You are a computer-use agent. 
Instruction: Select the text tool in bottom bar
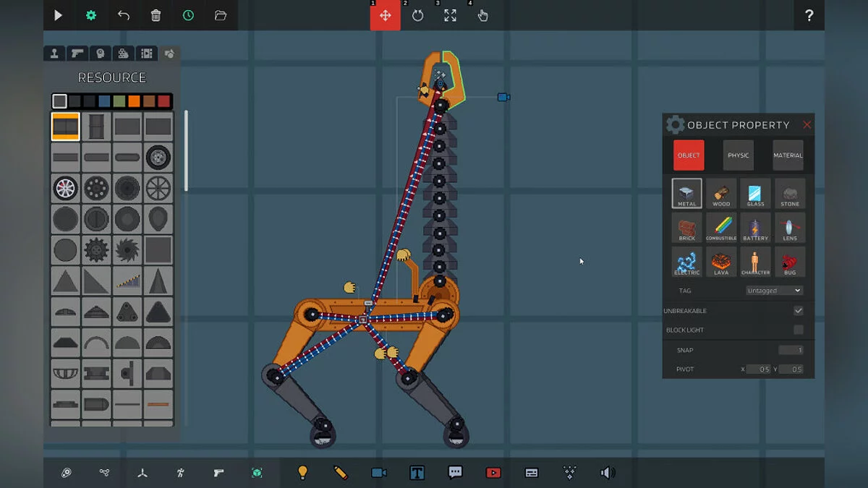(417, 472)
